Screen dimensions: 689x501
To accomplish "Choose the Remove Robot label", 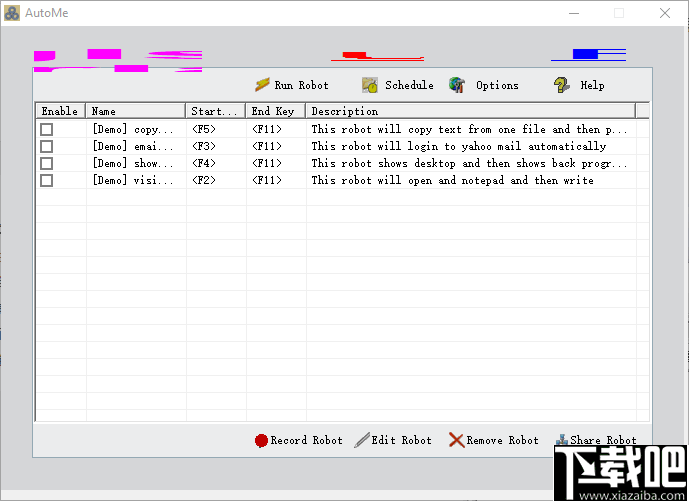I will pos(502,440).
